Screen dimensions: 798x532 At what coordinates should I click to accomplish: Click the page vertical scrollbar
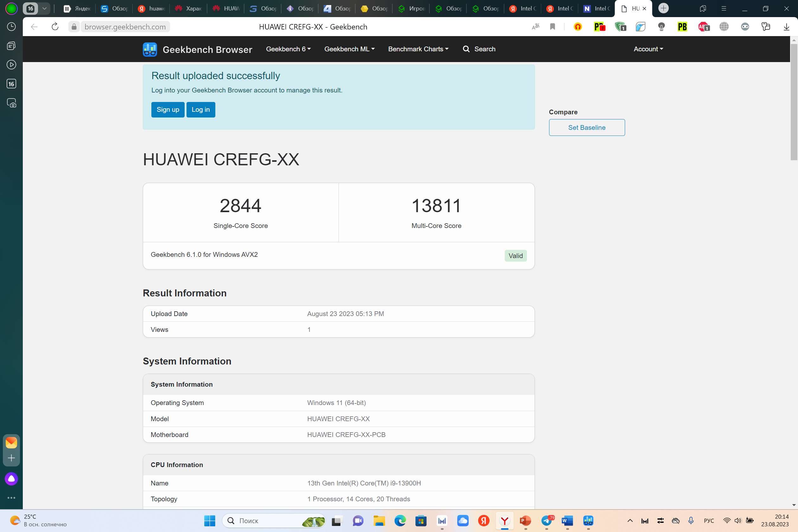coord(794,102)
